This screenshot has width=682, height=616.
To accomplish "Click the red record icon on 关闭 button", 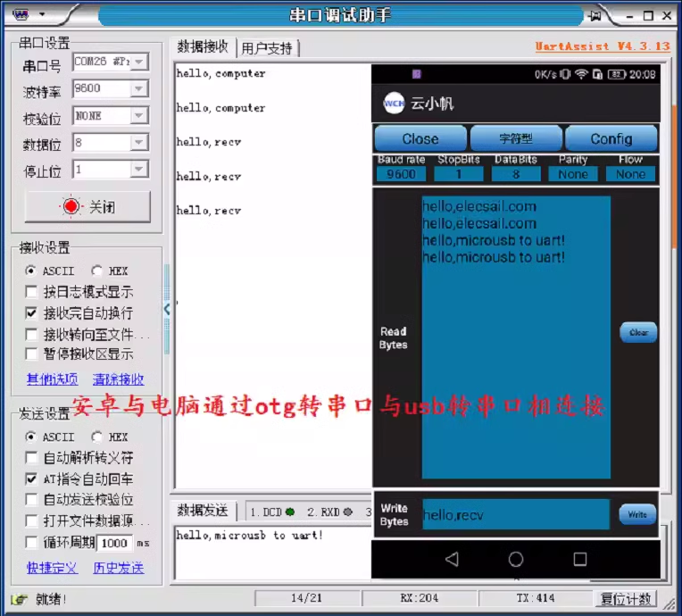I will point(71,206).
